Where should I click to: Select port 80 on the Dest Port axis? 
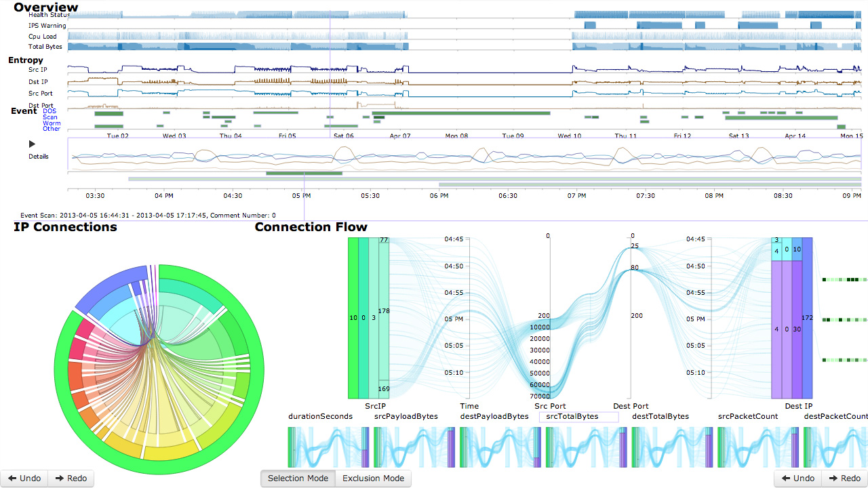(634, 268)
